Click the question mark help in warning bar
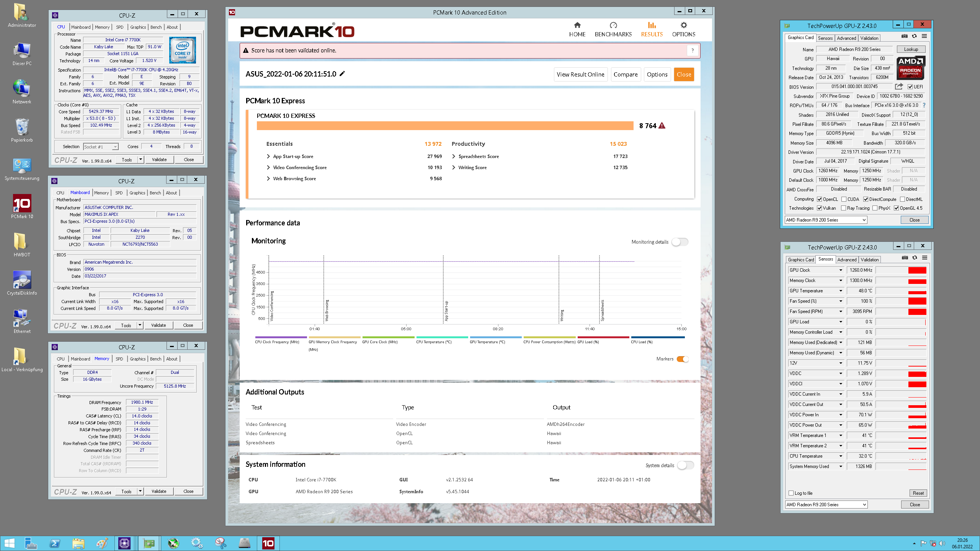Screen dimensions: 980x551 [x=692, y=51]
